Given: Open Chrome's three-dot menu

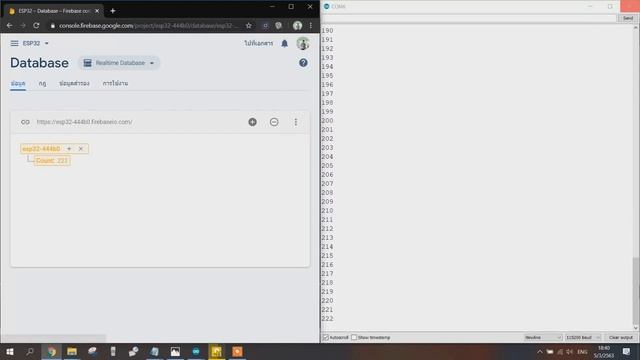Looking at the screenshot, I should (x=311, y=25).
